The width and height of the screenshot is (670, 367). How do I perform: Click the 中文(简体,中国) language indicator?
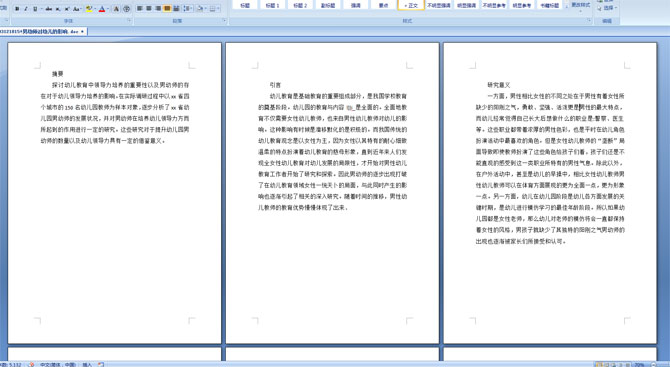point(57,364)
